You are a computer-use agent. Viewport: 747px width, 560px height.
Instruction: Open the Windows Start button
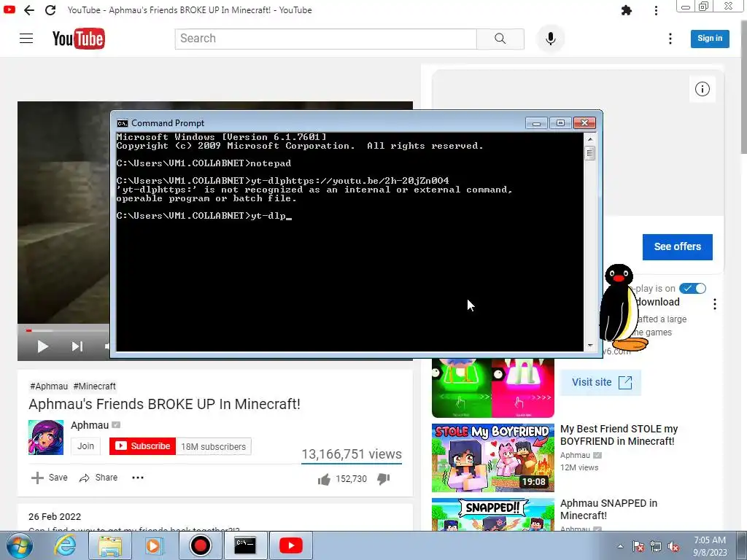tap(20, 545)
